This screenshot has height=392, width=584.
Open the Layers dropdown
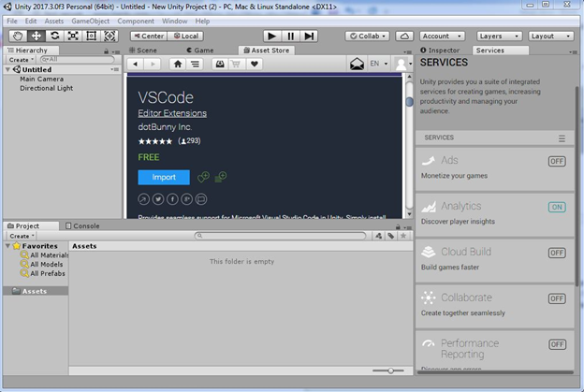pyautogui.click(x=499, y=36)
